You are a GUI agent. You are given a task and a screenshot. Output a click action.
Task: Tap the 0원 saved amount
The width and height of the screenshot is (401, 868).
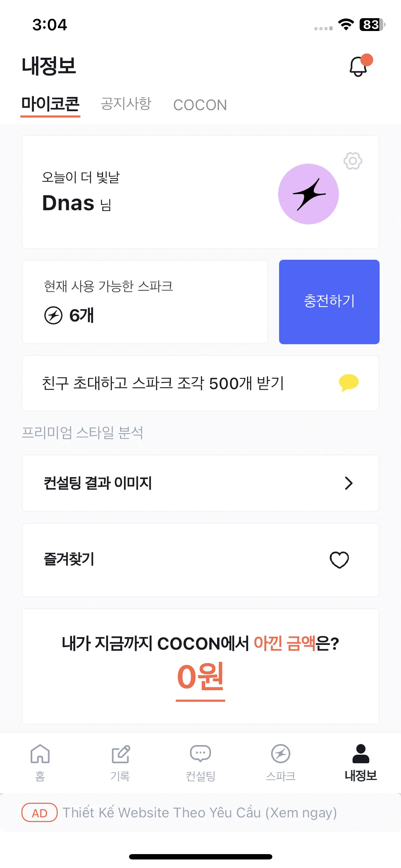(200, 677)
